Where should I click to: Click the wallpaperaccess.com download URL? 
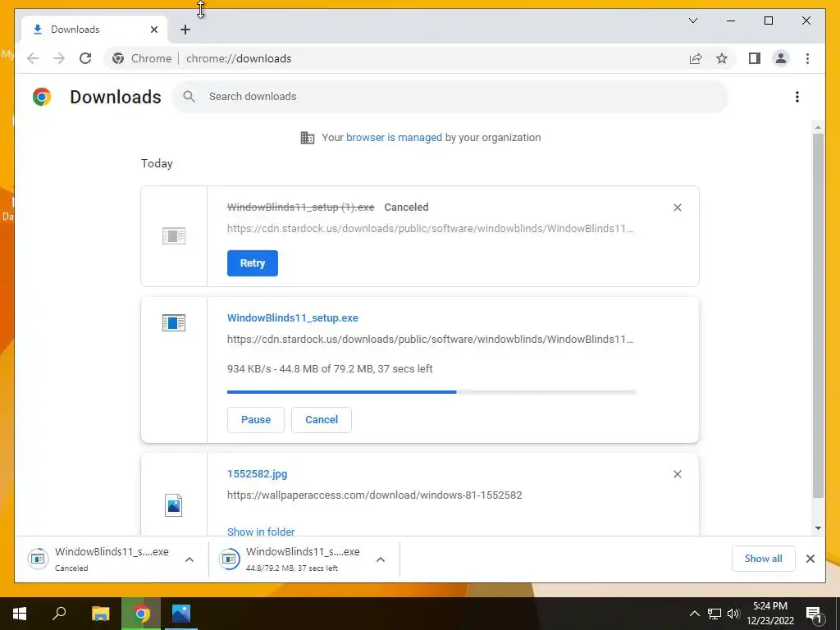pyautogui.click(x=374, y=495)
